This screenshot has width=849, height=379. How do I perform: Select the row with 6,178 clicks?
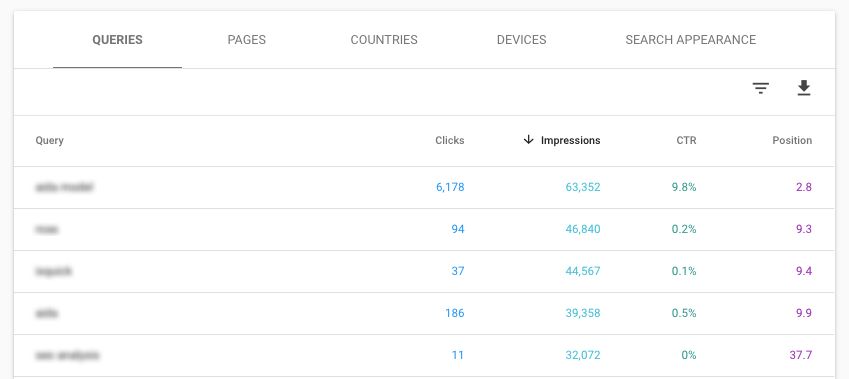424,187
